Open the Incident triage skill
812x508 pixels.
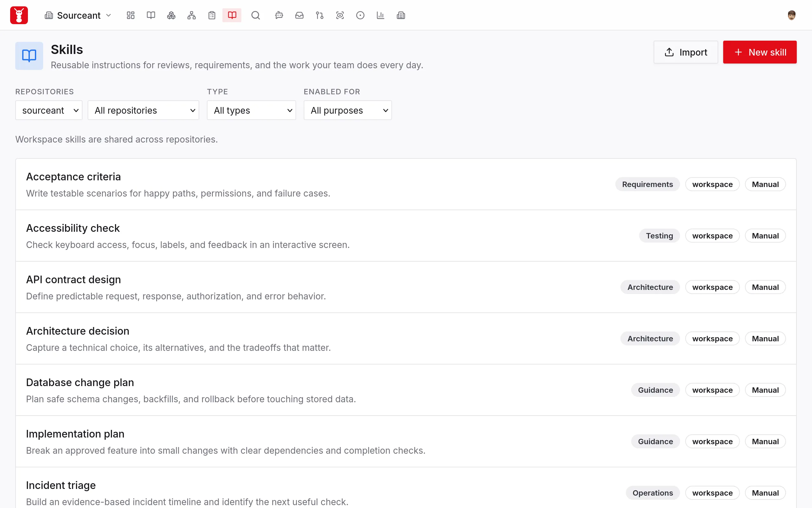[406, 488]
